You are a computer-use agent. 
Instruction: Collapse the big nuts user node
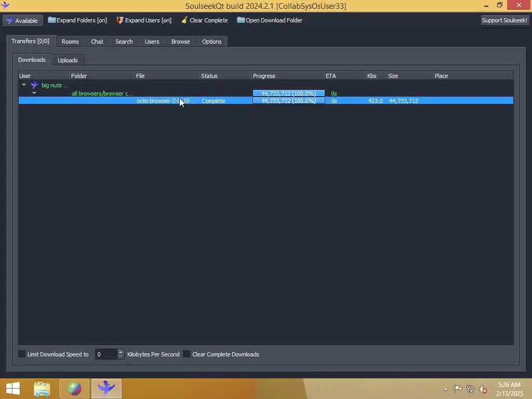tap(24, 85)
